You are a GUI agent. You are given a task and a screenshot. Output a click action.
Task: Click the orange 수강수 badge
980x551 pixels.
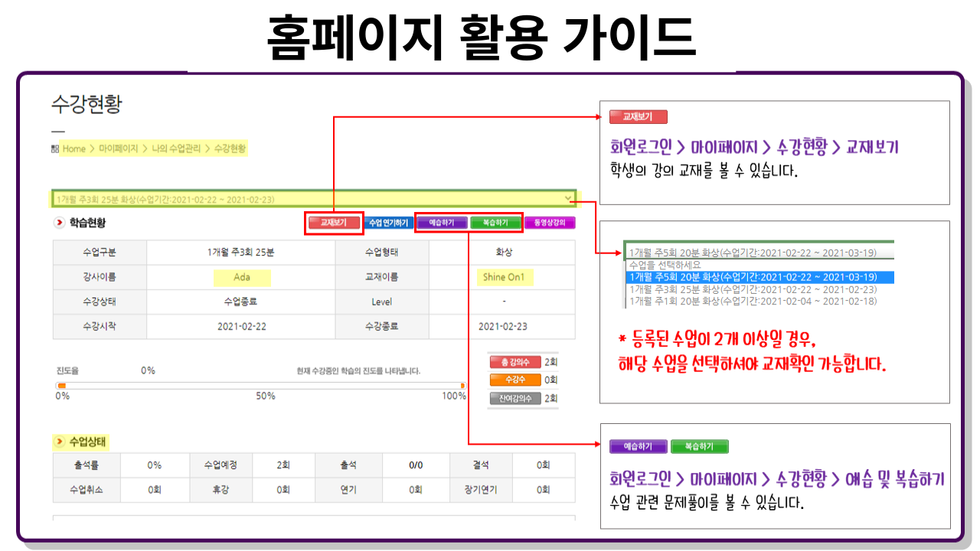[x=515, y=380]
